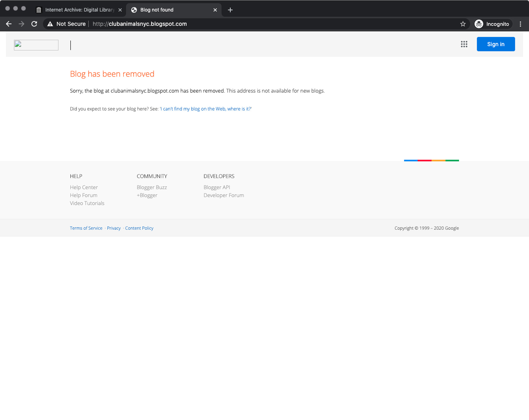Click the browser back arrow
The image size is (529, 420).
coord(9,24)
